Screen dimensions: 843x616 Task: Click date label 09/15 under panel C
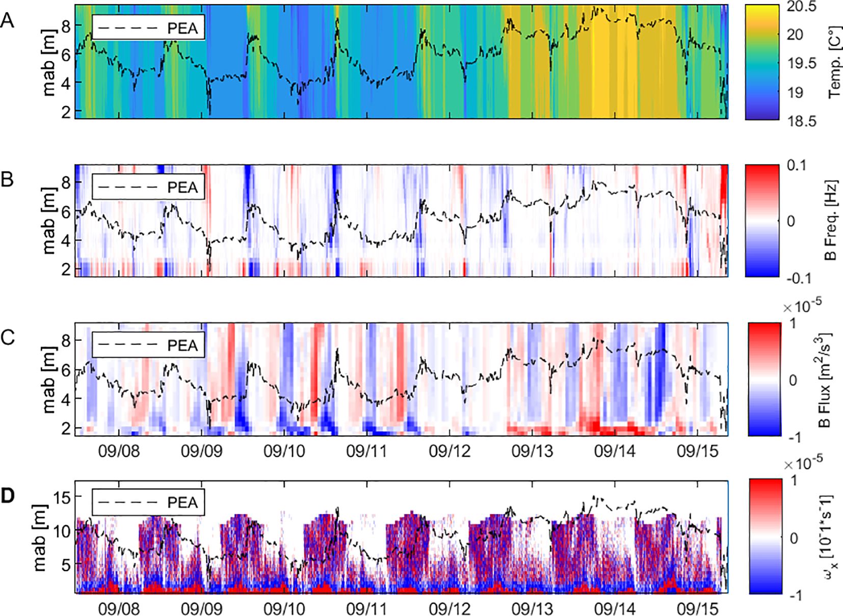[698, 451]
